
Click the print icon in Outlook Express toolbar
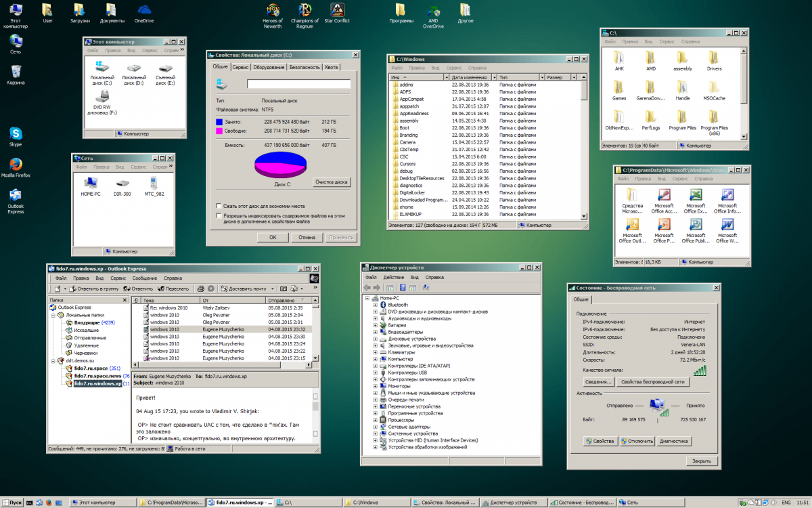[200, 289]
